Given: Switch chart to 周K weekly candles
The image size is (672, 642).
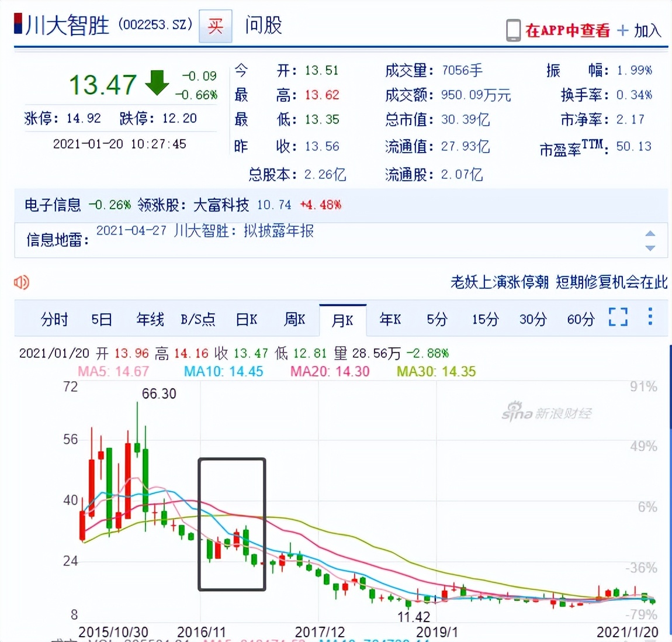Looking at the screenshot, I should [294, 319].
